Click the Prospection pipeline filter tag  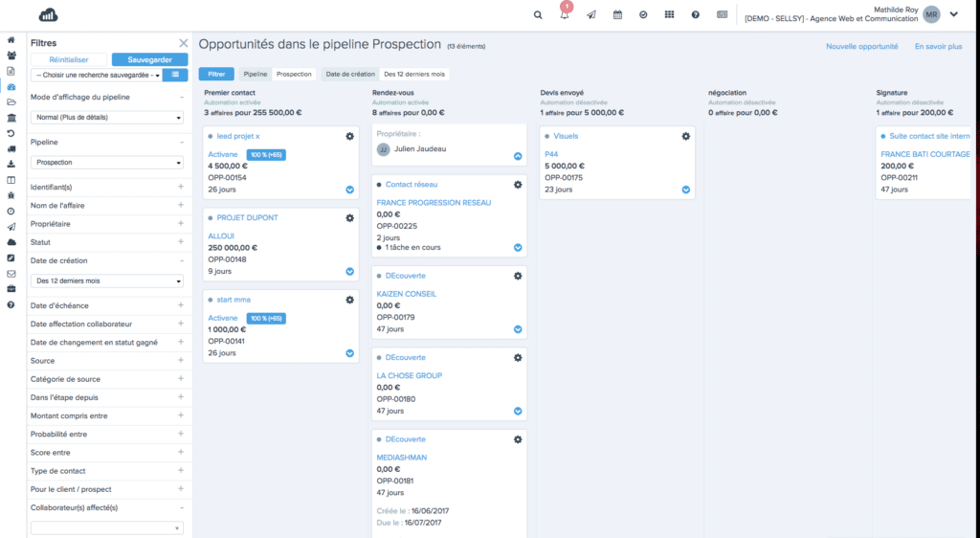[x=294, y=74]
